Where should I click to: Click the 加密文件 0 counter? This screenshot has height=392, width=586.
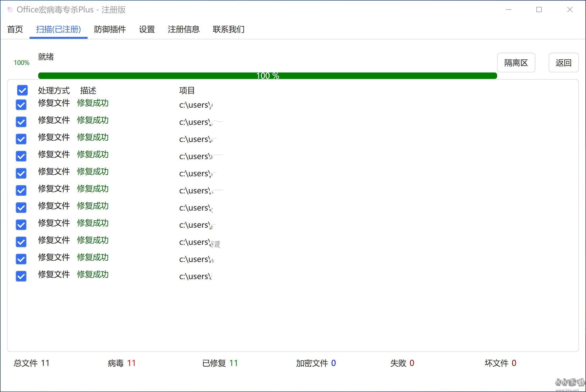coord(316,363)
